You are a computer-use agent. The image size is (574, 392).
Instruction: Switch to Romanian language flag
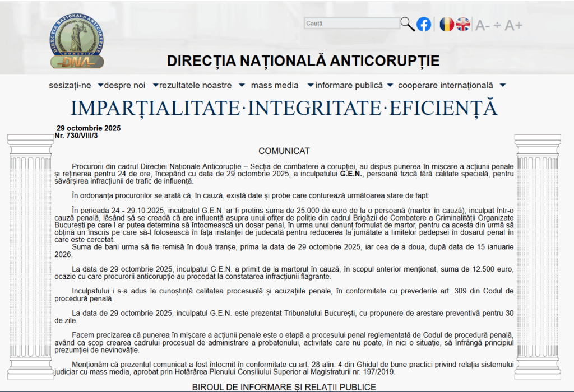(446, 24)
